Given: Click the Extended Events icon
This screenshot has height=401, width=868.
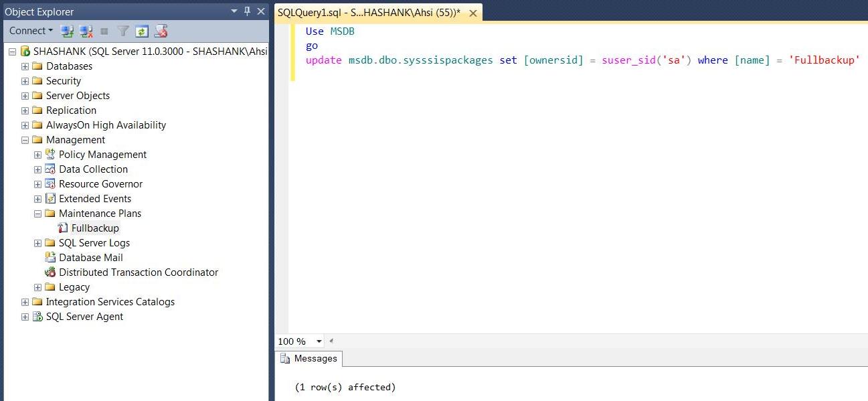Looking at the screenshot, I should pyautogui.click(x=50, y=199).
